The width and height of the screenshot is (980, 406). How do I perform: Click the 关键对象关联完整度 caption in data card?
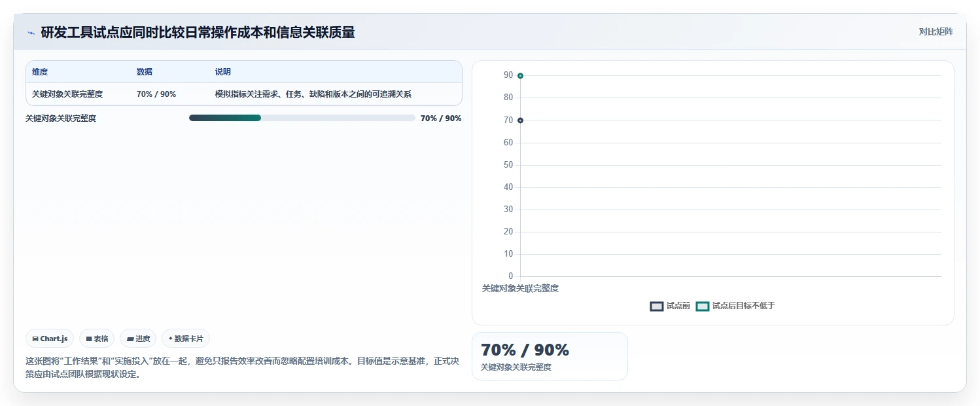pos(516,367)
